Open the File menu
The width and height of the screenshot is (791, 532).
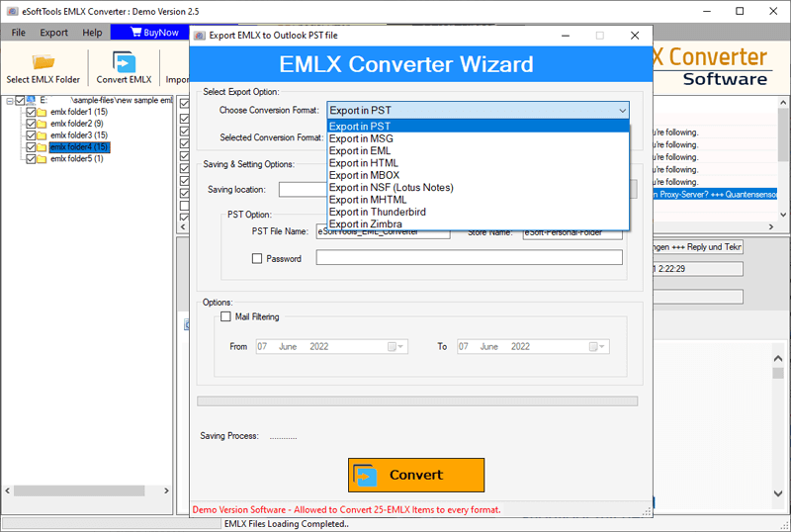[18, 33]
